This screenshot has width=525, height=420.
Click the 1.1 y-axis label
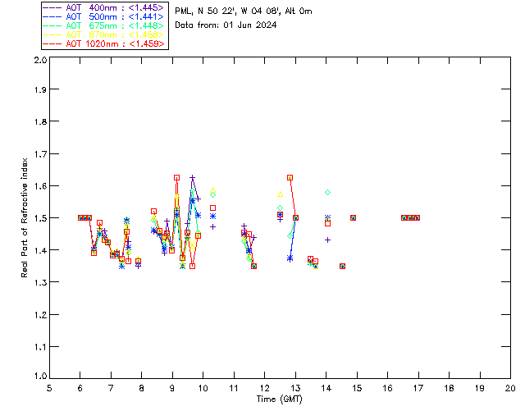(40, 347)
